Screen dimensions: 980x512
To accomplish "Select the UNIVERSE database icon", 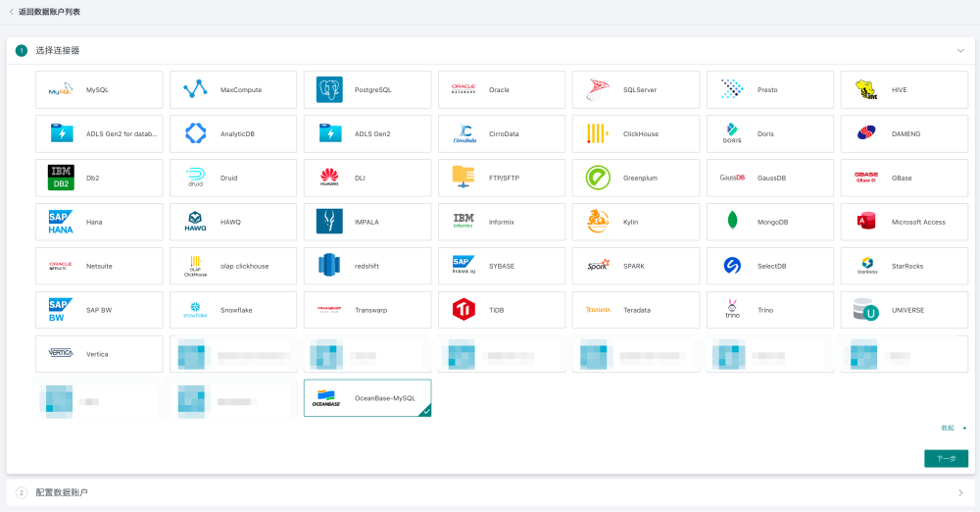I will (x=866, y=310).
